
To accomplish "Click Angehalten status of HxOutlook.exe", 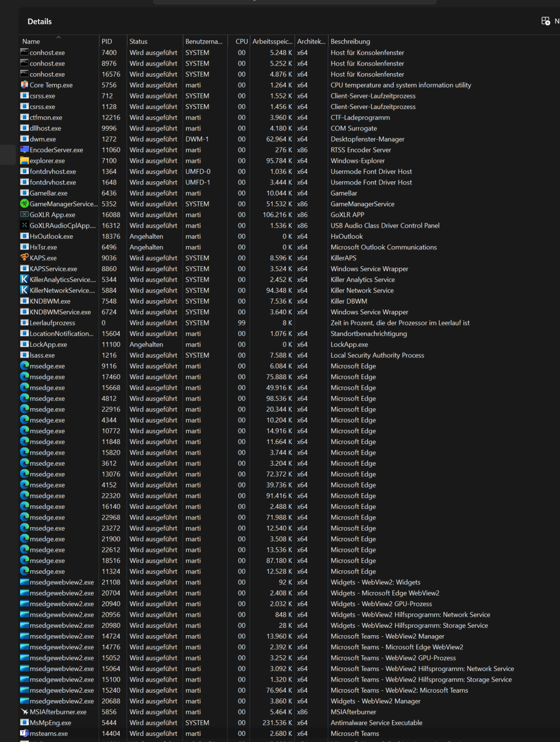I will (146, 237).
